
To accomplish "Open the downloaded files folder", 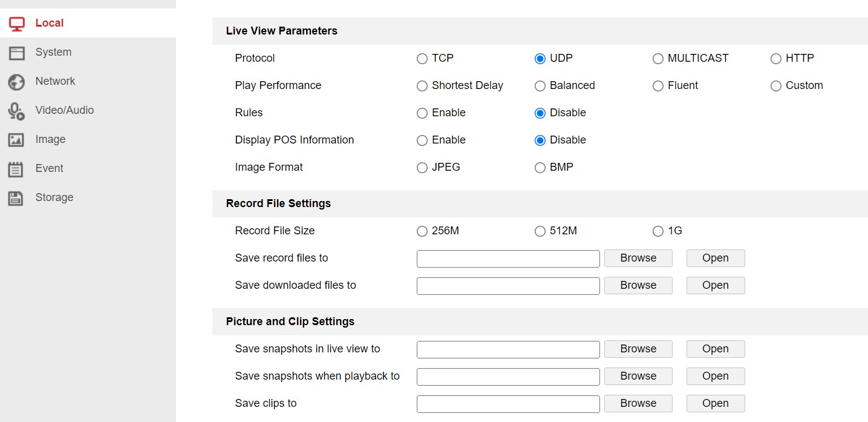I will click(715, 285).
